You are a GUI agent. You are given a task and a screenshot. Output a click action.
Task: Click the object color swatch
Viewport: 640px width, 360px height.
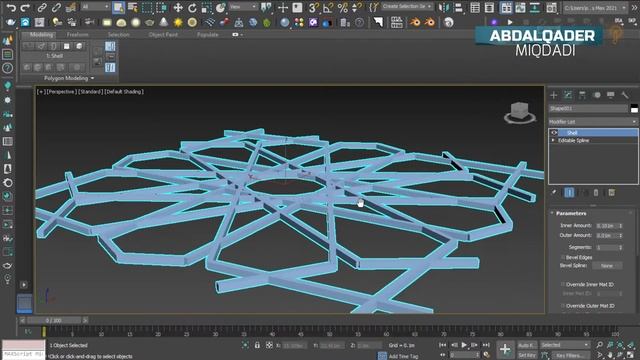pyautogui.click(x=634, y=109)
